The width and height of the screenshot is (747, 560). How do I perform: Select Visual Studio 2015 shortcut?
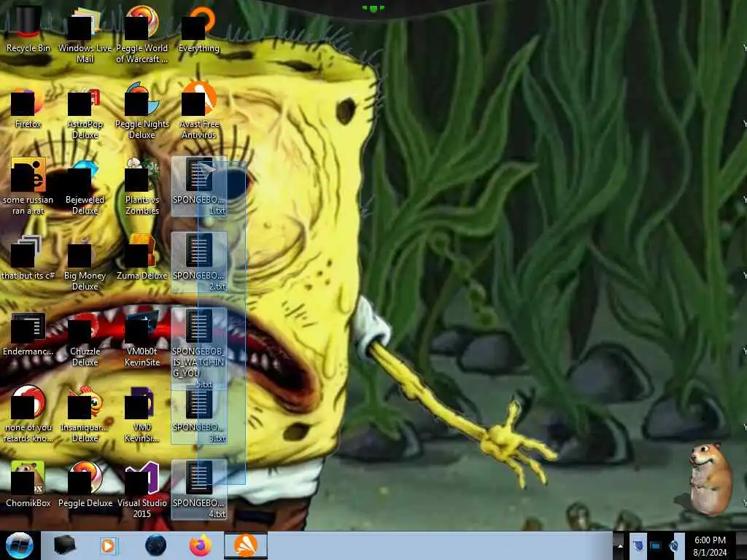point(142,489)
